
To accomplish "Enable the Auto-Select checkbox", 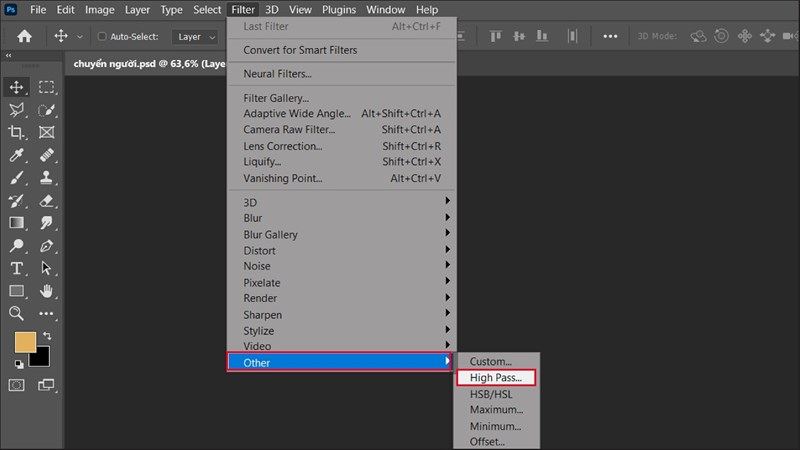I will click(103, 37).
